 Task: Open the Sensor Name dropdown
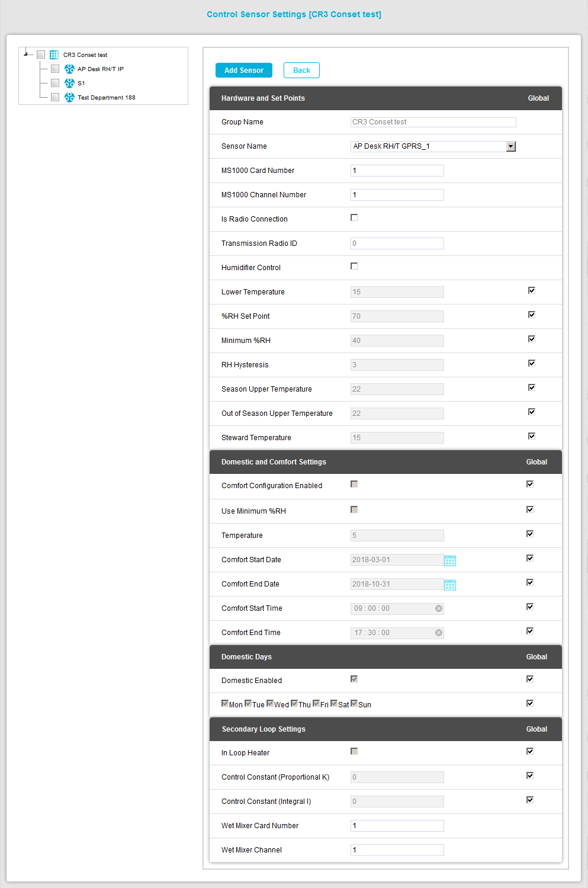(x=511, y=146)
